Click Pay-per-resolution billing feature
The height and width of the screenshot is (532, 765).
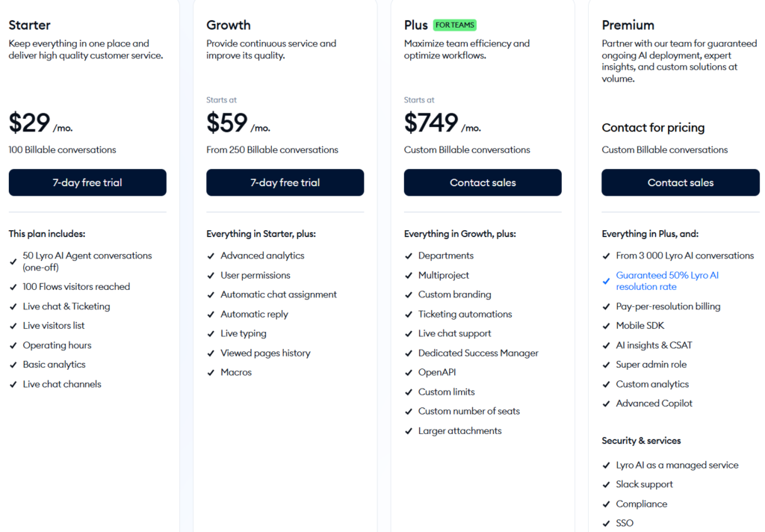coord(668,306)
